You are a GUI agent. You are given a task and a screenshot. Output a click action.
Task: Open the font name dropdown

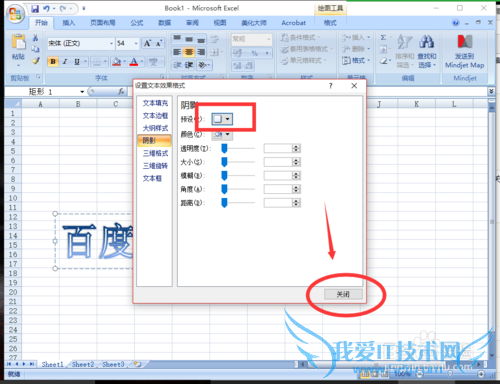click(112, 43)
